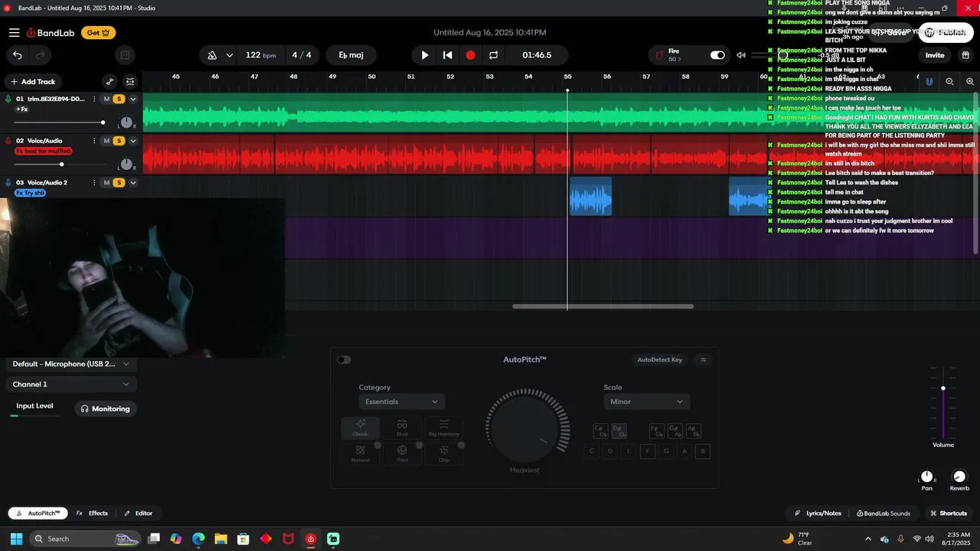Open the automation tool icon beside Add Track
Viewport: 980px width, 551px height.
109,82
